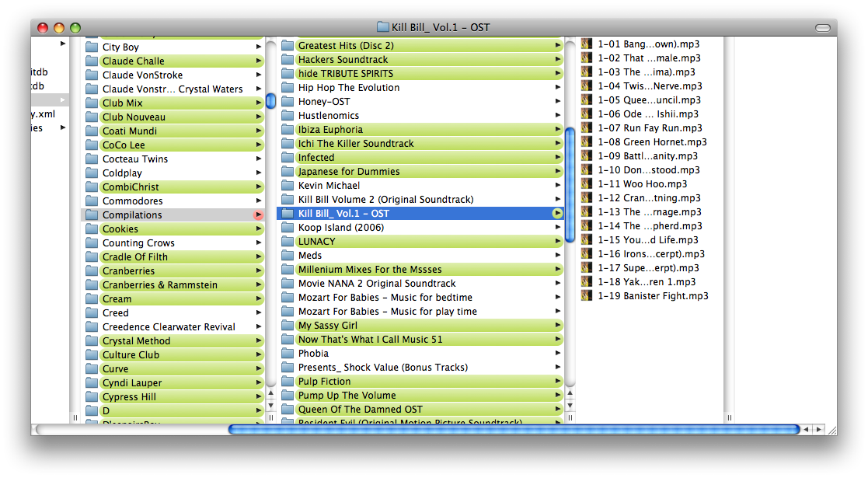The image size is (868, 478).
Task: Click the folder icon next to City Boy
Action: [92, 47]
